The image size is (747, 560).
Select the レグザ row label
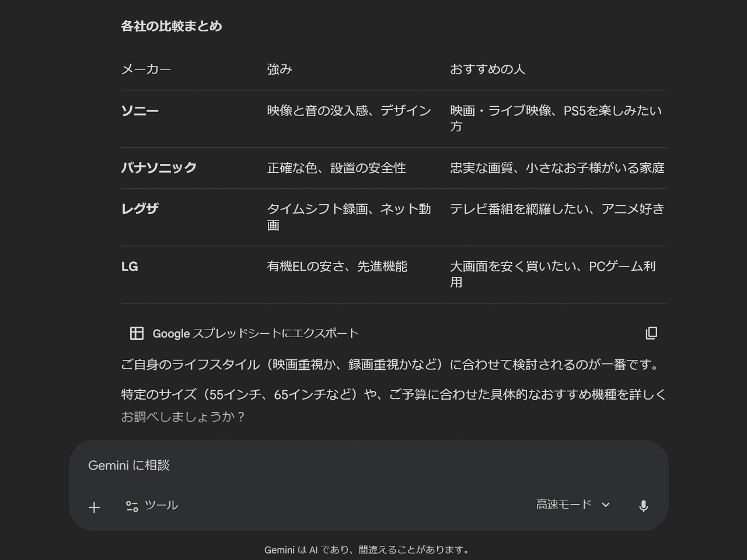coord(140,209)
